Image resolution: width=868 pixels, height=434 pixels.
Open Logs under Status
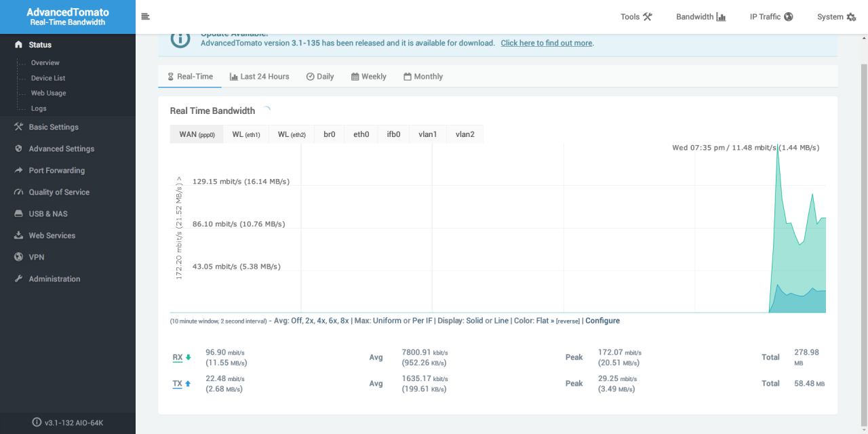click(39, 108)
